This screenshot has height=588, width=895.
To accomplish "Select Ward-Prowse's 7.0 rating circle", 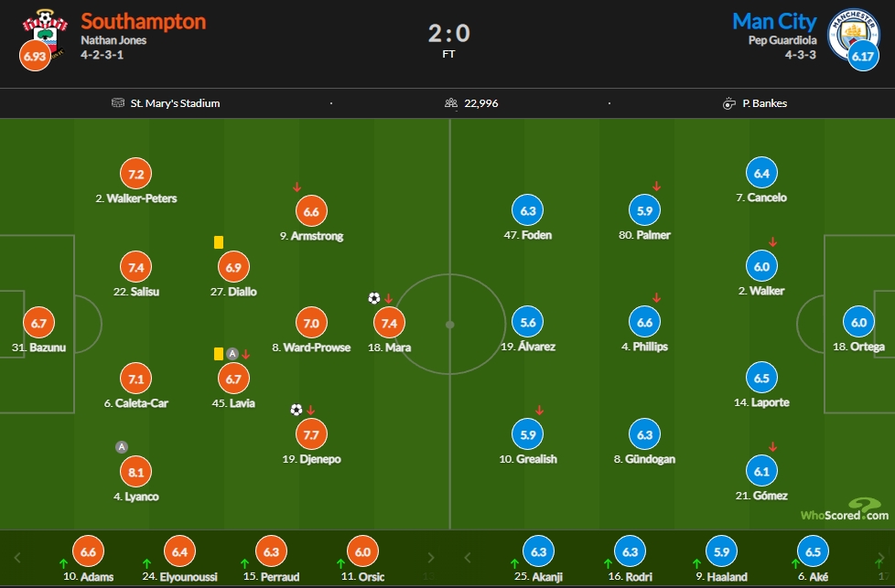I will (311, 323).
